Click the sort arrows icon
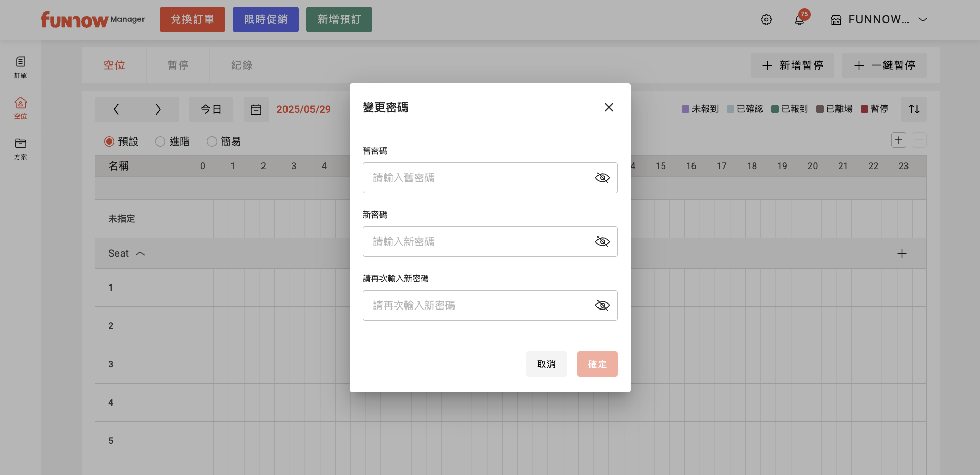This screenshot has width=980, height=475. 914,109
